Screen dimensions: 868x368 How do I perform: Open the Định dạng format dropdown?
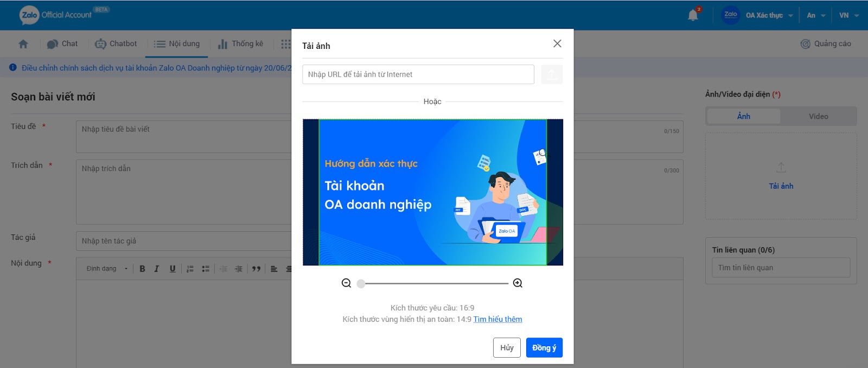tap(107, 269)
